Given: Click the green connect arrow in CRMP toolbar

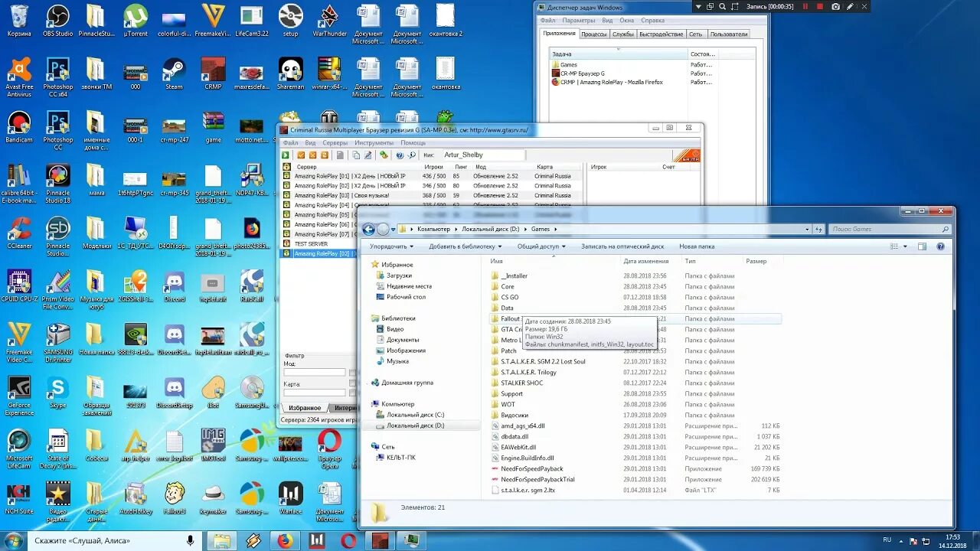Looking at the screenshot, I should tap(286, 155).
